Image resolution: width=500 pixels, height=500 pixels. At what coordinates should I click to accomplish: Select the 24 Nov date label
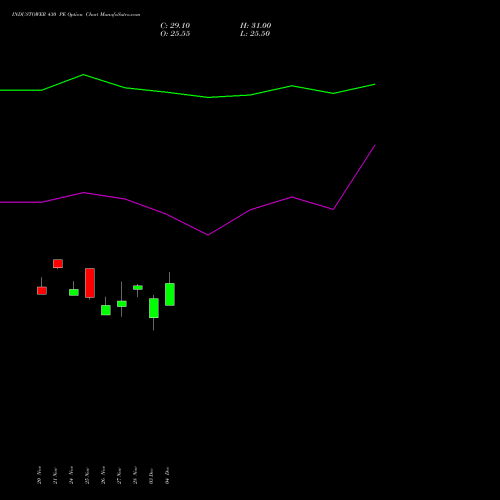point(71,475)
